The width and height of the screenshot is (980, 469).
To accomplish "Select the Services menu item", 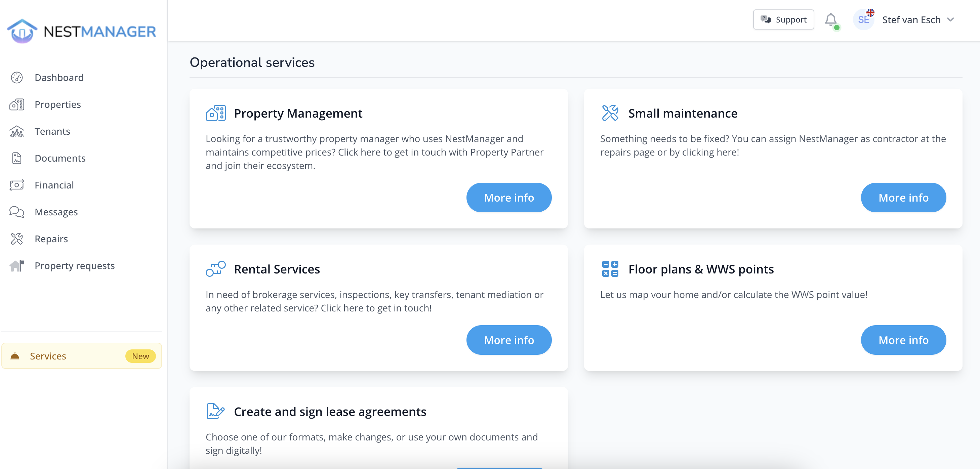I will pyautogui.click(x=48, y=356).
